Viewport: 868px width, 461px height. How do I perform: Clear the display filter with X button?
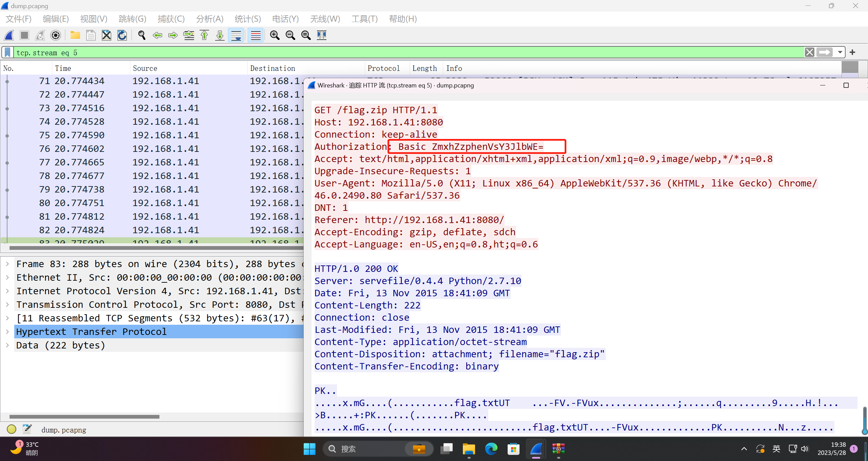[x=809, y=53]
